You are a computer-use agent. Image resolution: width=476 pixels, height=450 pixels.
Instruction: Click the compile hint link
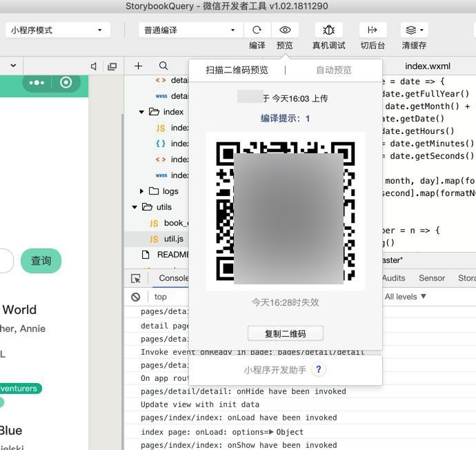point(285,119)
